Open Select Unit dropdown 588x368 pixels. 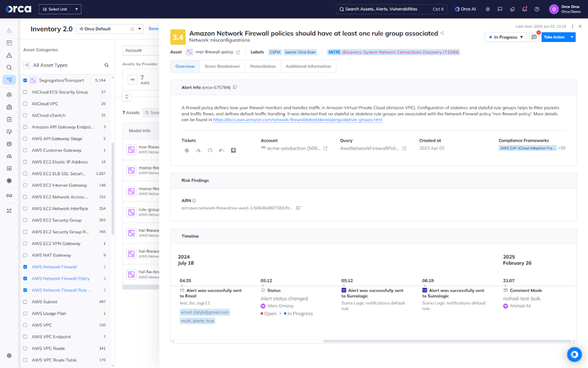coord(60,9)
